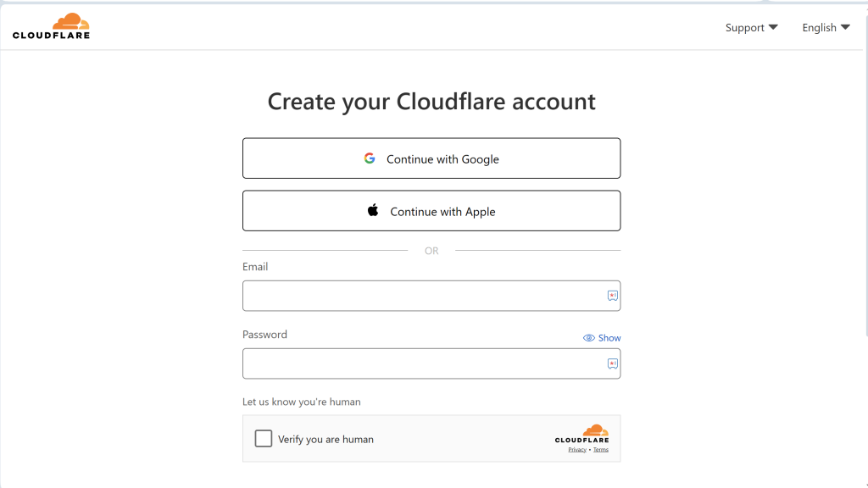The height and width of the screenshot is (488, 868).
Task: Focus the Email input field
Action: click(x=431, y=296)
